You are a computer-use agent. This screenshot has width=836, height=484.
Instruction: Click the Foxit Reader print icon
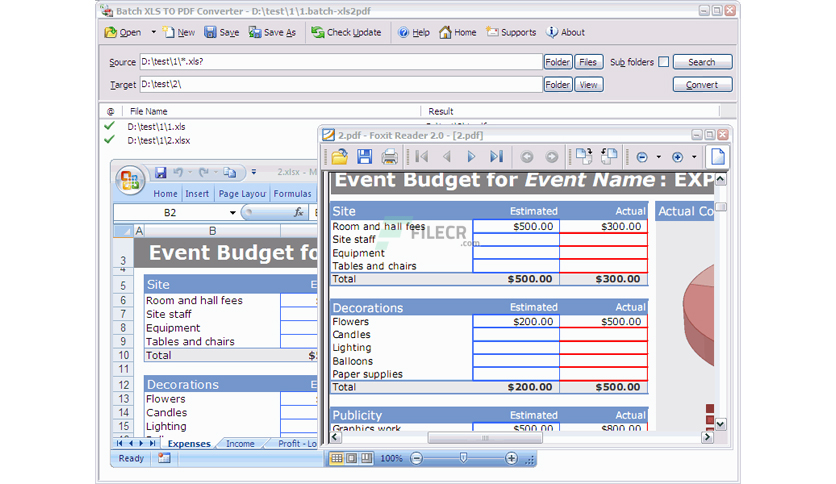tap(390, 157)
